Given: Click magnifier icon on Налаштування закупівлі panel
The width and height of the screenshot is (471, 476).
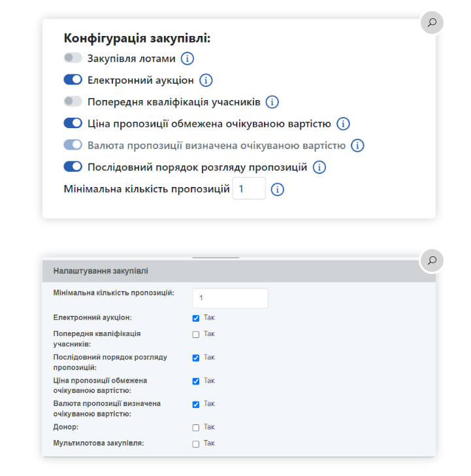Looking at the screenshot, I should click(432, 260).
